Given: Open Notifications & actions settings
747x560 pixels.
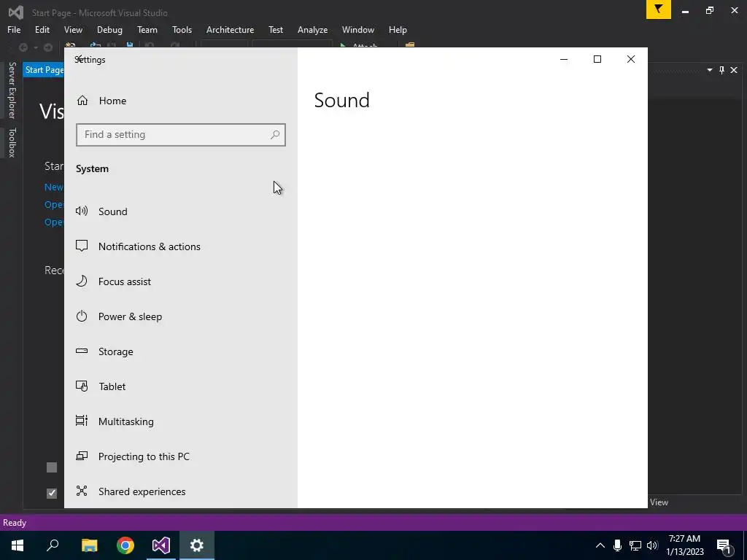Looking at the screenshot, I should tap(181, 246).
